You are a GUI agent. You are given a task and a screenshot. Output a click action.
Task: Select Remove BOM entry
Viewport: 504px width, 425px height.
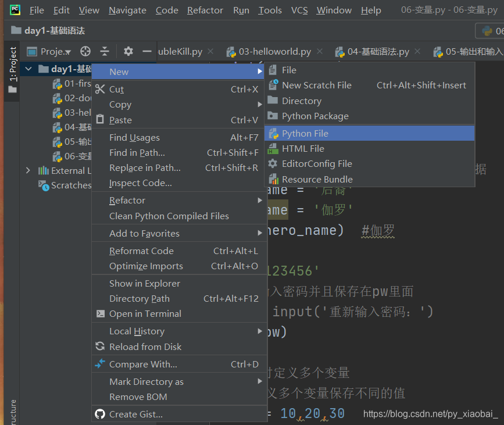(x=180, y=397)
